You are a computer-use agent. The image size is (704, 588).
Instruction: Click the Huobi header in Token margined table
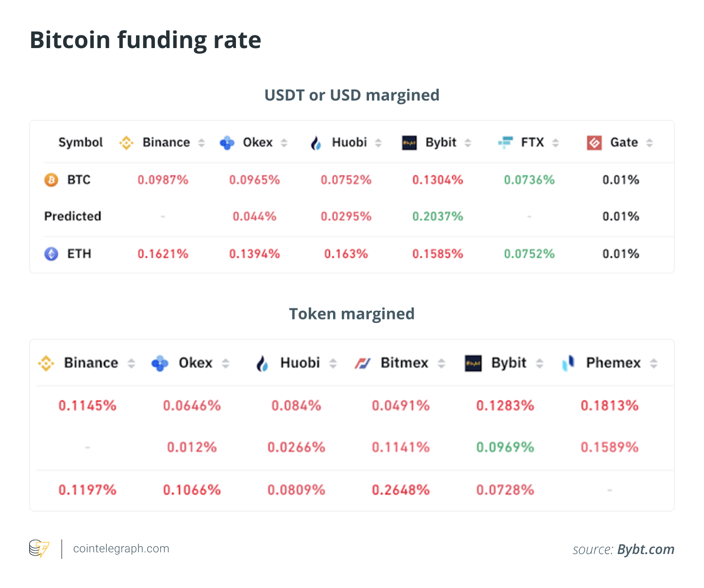[x=300, y=363]
